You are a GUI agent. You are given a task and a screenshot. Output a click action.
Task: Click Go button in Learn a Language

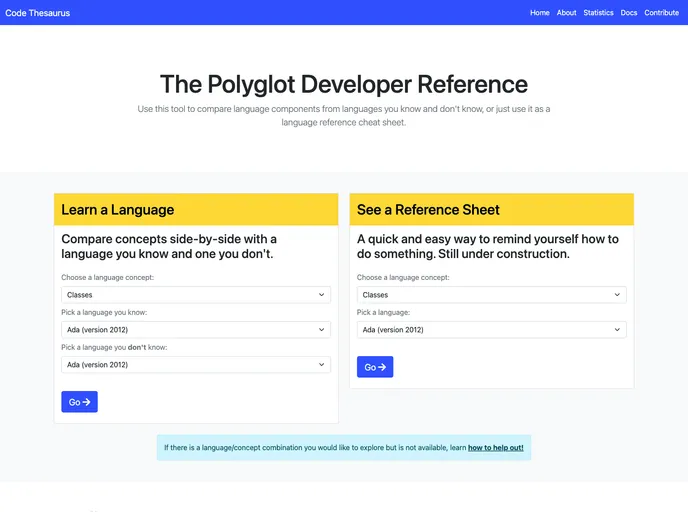pyautogui.click(x=79, y=402)
